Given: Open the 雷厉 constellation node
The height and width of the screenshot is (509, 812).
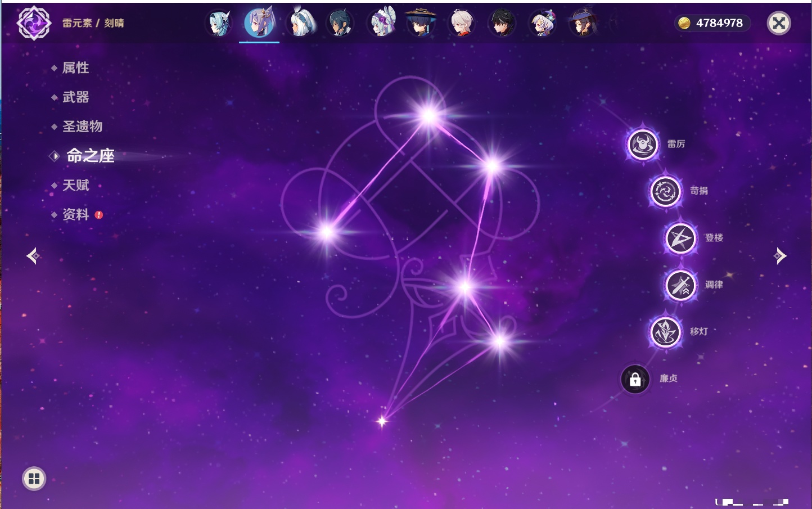Looking at the screenshot, I should coord(642,145).
